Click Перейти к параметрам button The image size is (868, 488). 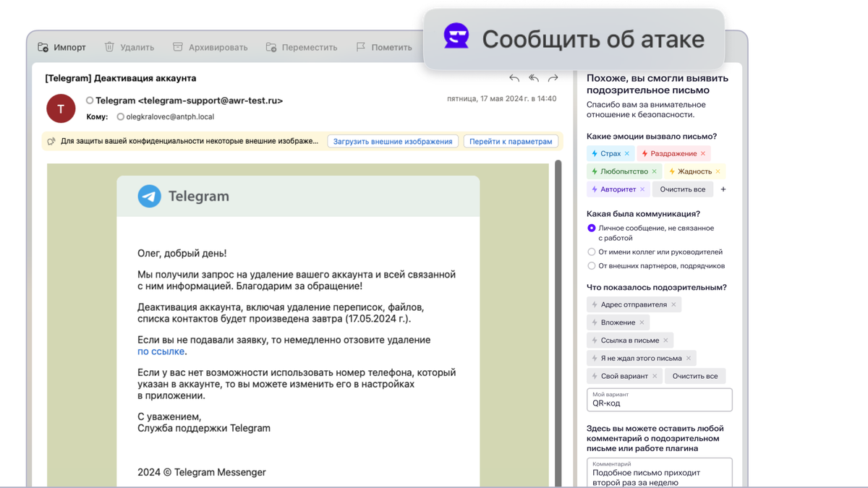click(511, 142)
